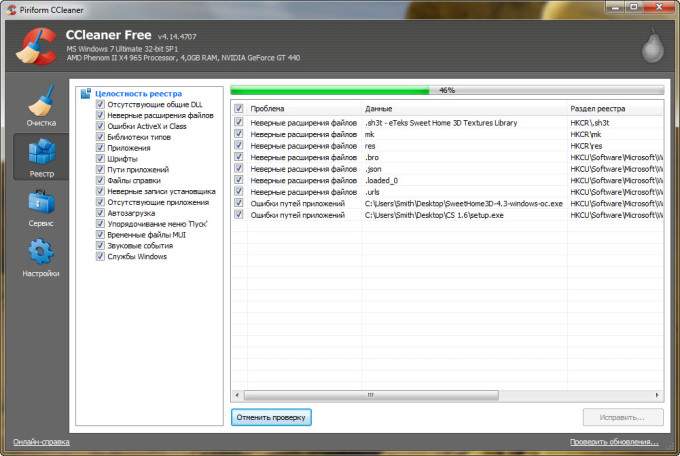Click the horizontal scrollbar thumb
Viewport: 680px width, 456px height.
[x=371, y=395]
